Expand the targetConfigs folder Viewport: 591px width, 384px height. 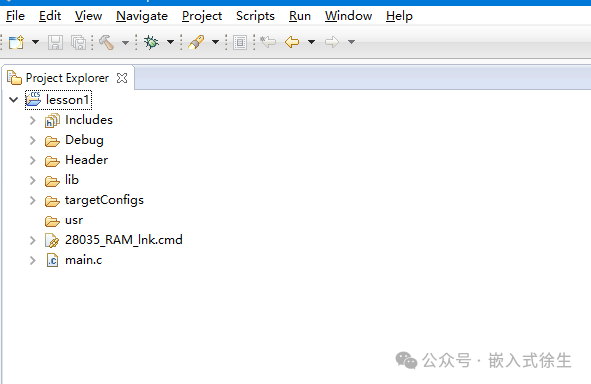point(32,200)
